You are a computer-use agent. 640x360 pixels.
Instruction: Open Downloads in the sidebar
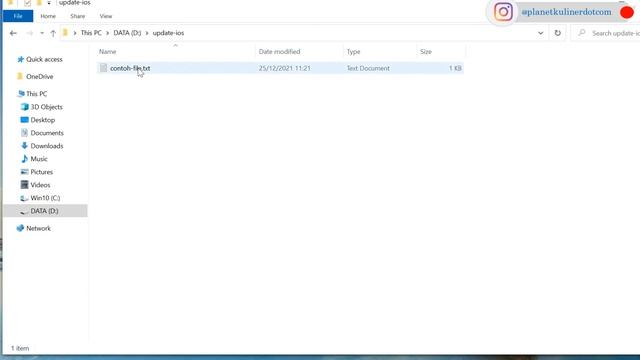47,146
